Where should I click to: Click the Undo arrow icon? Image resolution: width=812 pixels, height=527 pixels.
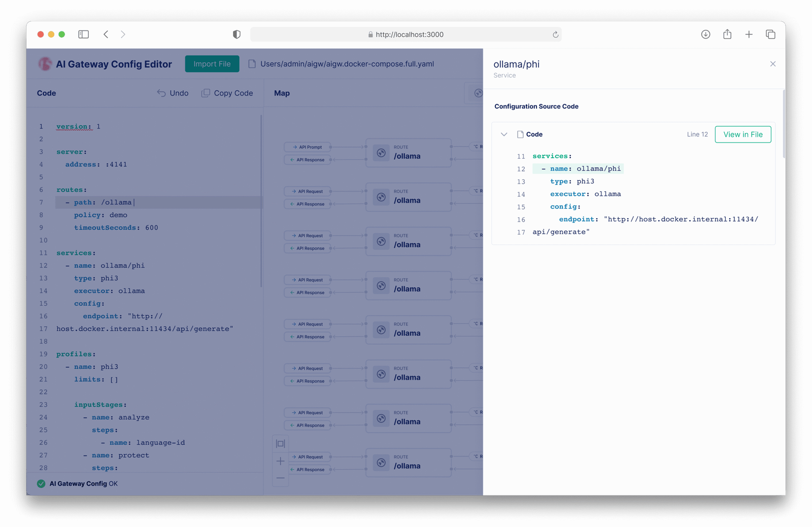pos(161,93)
